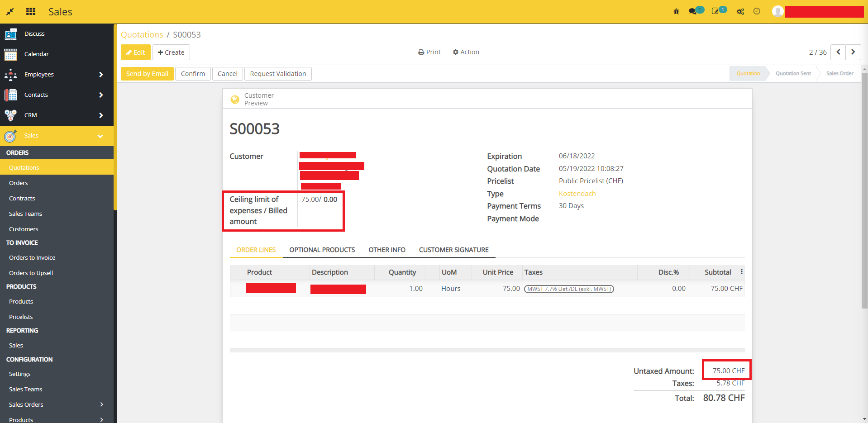This screenshot has height=423, width=868.
Task: Go to the previous record arrow
Action: click(x=838, y=52)
